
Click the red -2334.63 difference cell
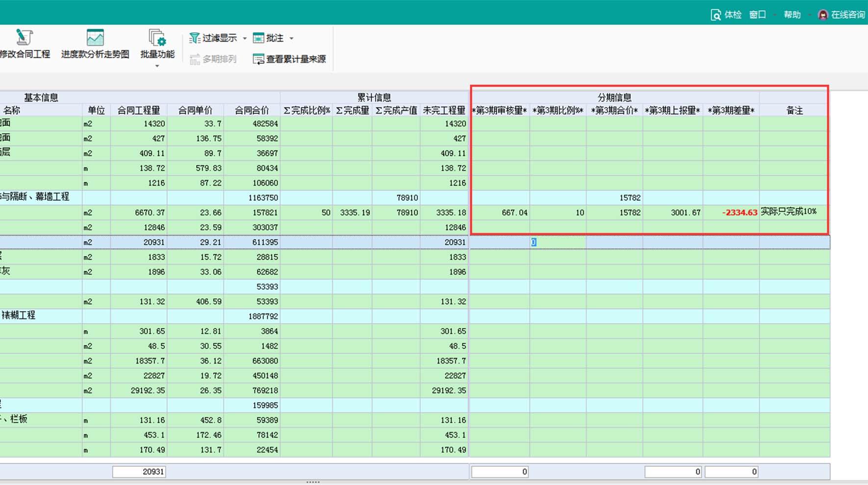pyautogui.click(x=731, y=213)
